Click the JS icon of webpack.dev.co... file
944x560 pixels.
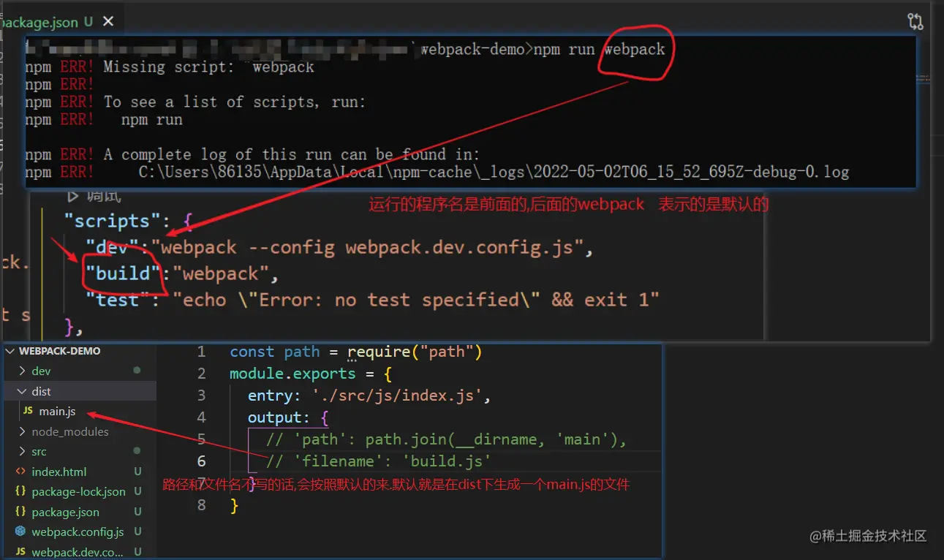click(20, 552)
